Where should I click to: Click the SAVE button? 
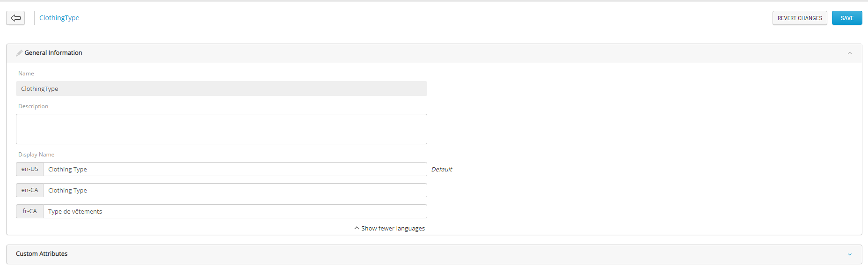(846, 18)
